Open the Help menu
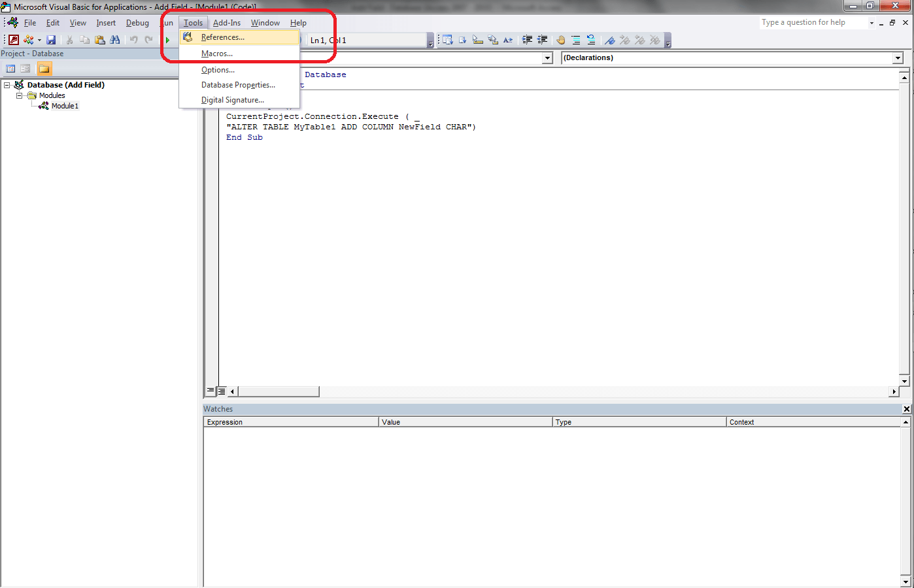The height and width of the screenshot is (588, 914). [298, 23]
